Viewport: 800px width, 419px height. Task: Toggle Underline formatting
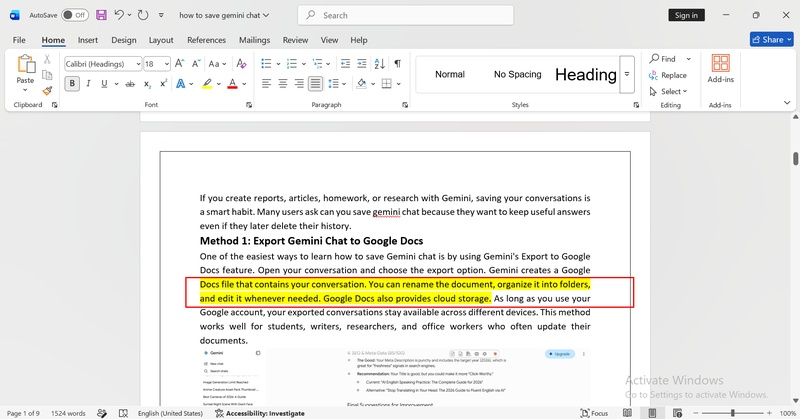click(104, 84)
